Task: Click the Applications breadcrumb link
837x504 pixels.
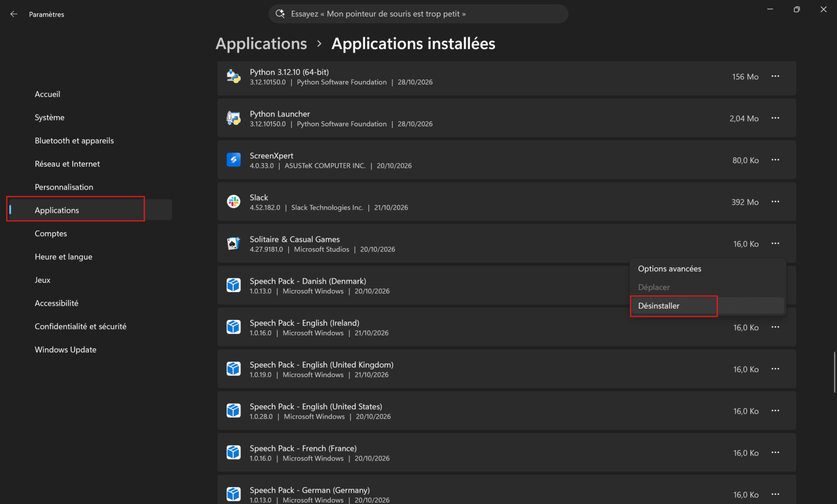Action: click(261, 44)
